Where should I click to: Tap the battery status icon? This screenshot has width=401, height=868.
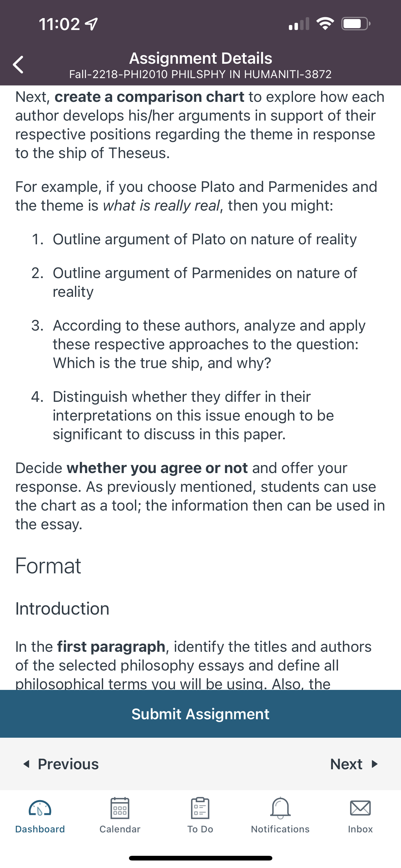tap(356, 23)
